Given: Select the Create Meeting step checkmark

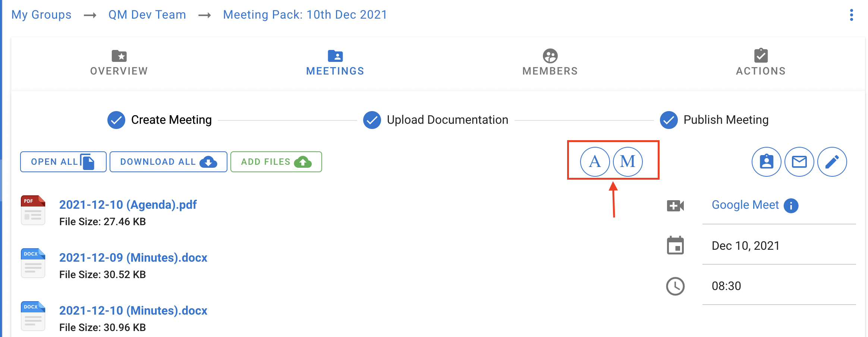Looking at the screenshot, I should click(x=116, y=120).
